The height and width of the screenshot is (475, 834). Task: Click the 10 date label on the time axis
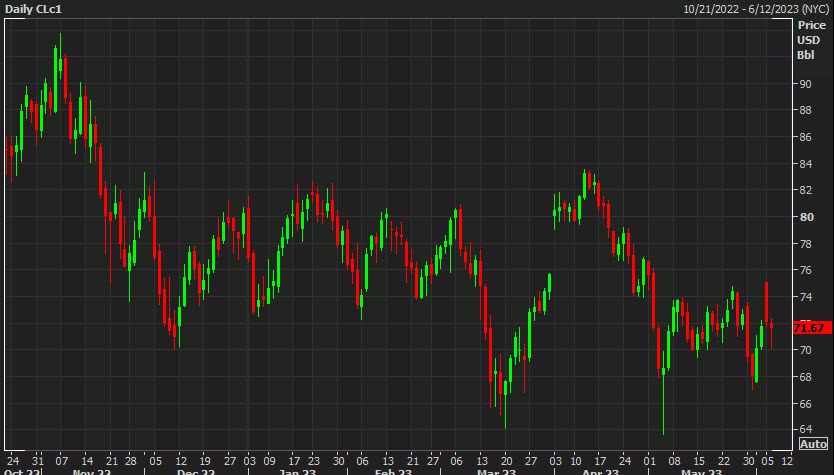tap(576, 461)
